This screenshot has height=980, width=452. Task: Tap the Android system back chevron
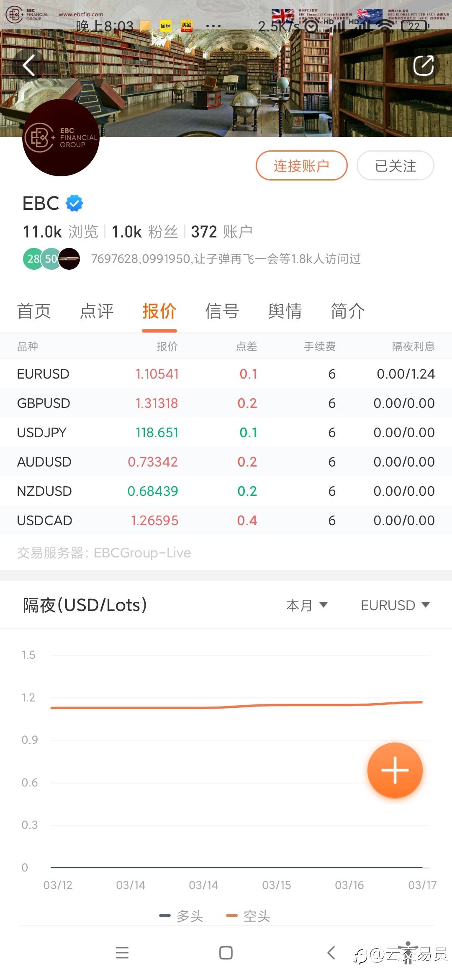331,953
